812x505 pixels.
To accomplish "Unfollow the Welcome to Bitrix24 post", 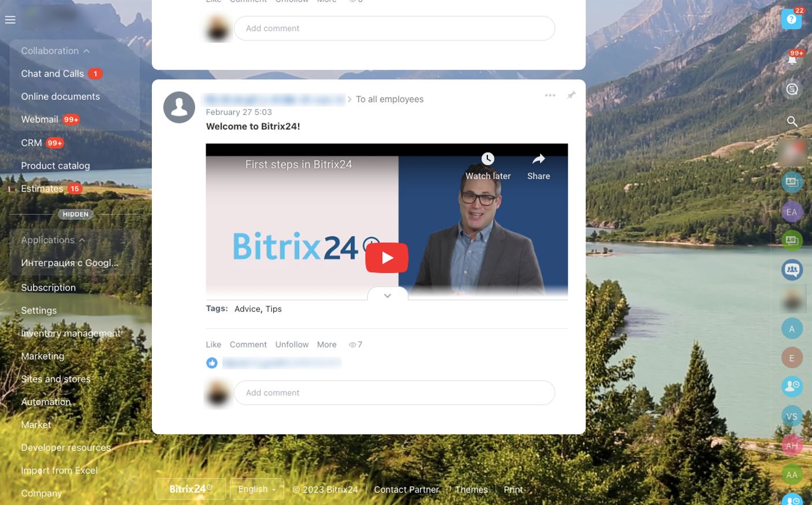I will [x=291, y=344].
